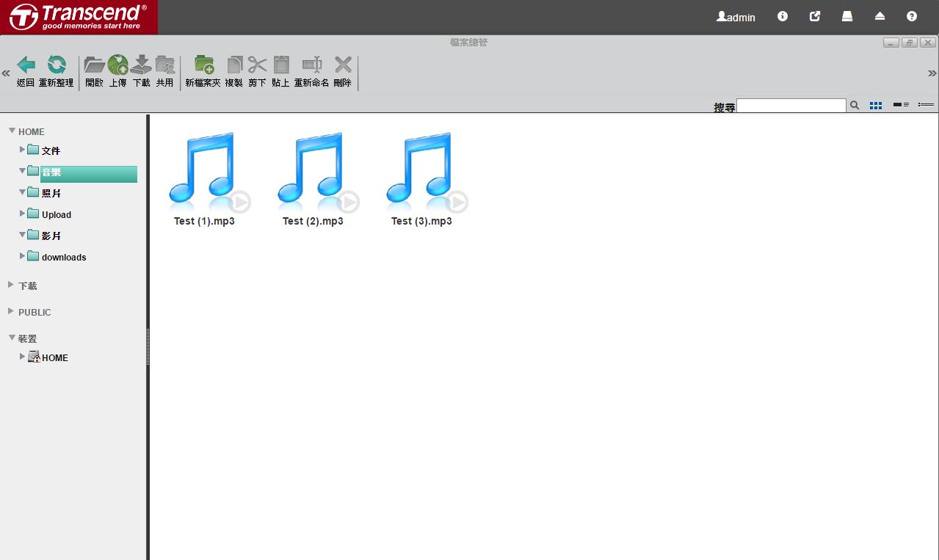Screen dimensions: 939x560
Task: Open the downloads folder in tree
Action: (x=64, y=257)
